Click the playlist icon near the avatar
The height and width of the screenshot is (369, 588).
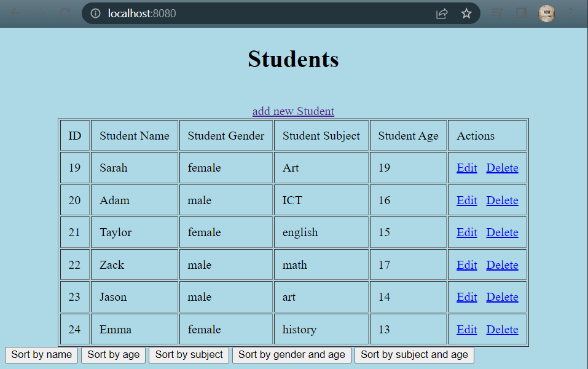[x=497, y=13]
